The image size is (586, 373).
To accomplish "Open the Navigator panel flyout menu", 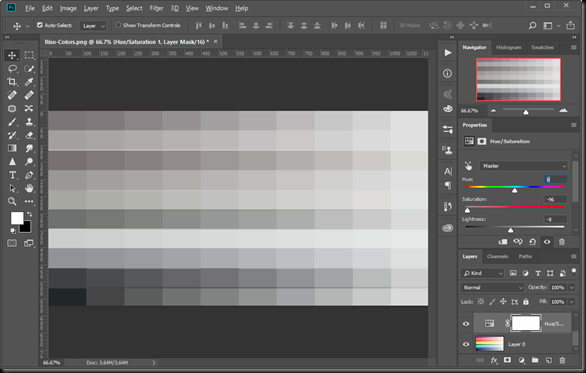I will (x=574, y=47).
